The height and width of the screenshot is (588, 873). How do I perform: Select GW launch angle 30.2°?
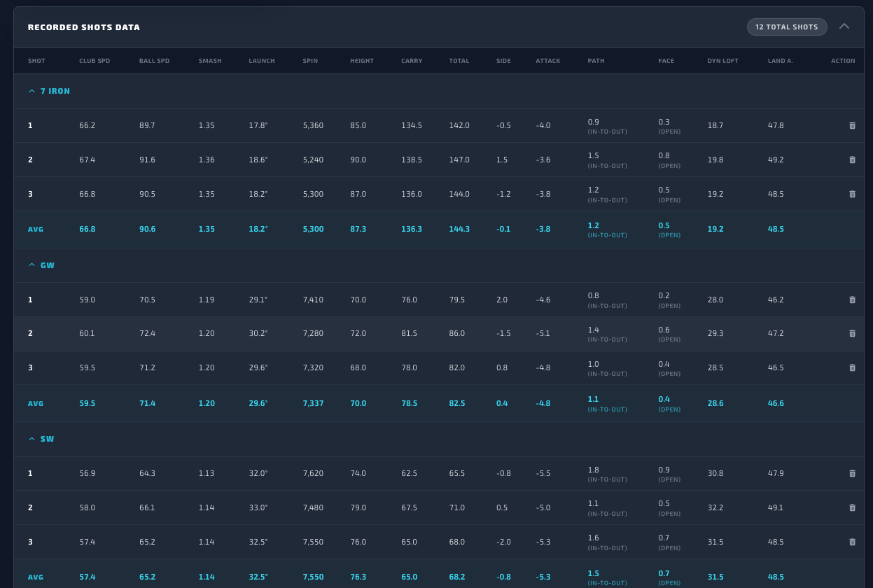point(258,333)
